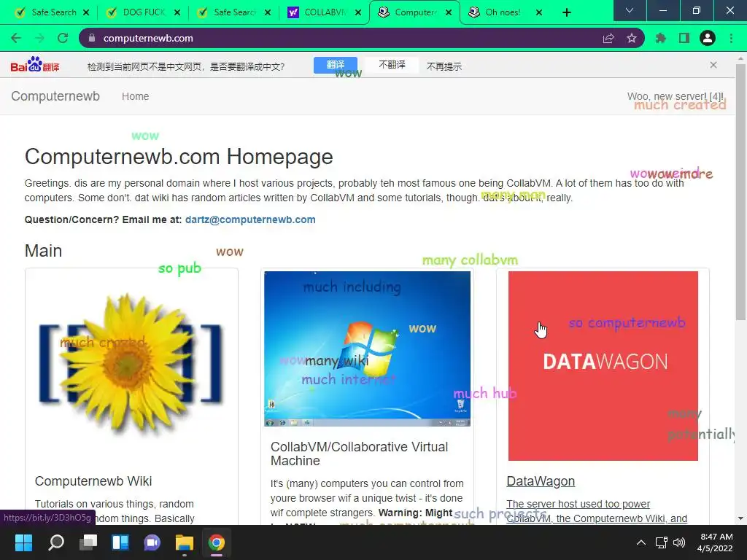
Task: Click the dartz@computernewb.com email link
Action: 250,219
